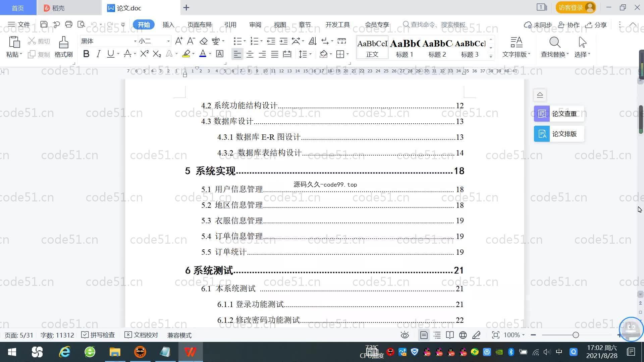Open 选择 selection dropdown
644x362 pixels.
click(x=582, y=54)
